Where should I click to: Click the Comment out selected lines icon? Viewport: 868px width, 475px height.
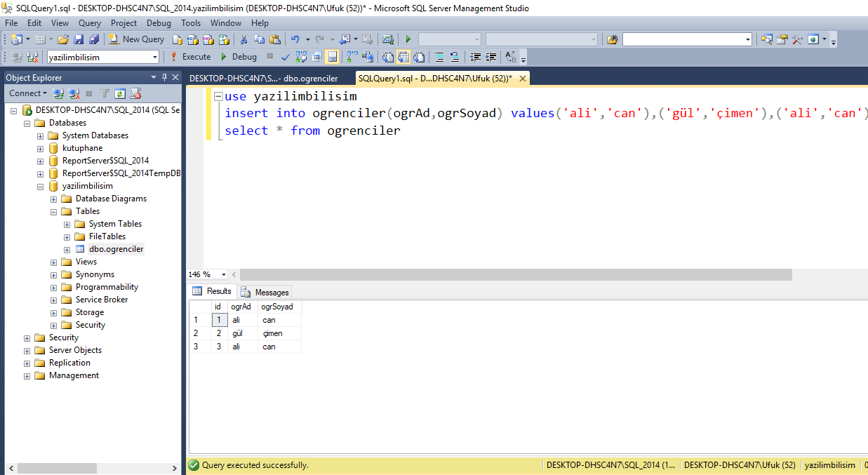(439, 57)
